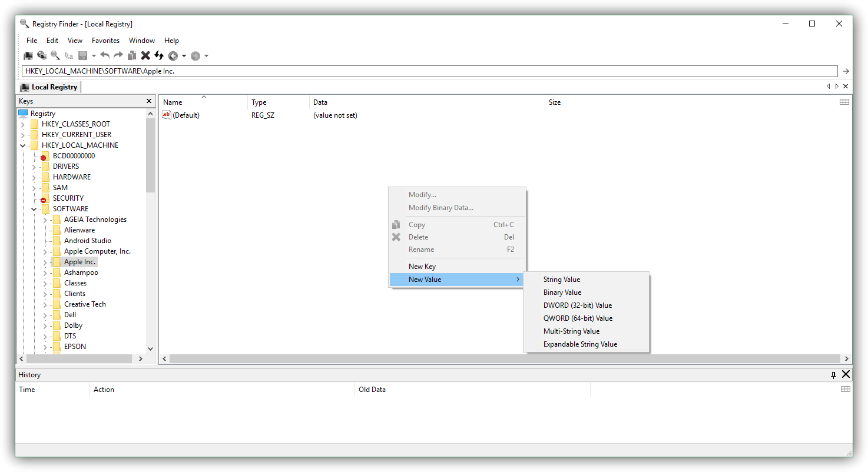Image resolution: width=868 pixels, height=472 pixels.
Task: Select the Registry root node
Action: pos(43,114)
